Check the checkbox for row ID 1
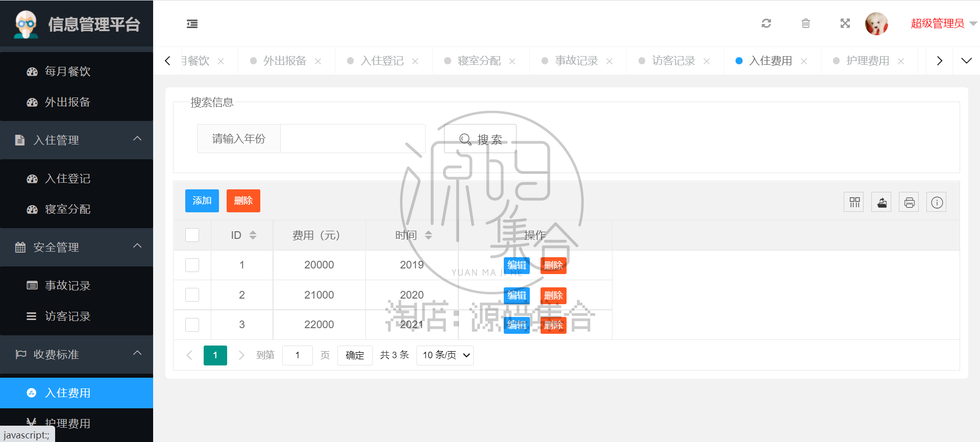This screenshot has width=980, height=442. [x=192, y=265]
